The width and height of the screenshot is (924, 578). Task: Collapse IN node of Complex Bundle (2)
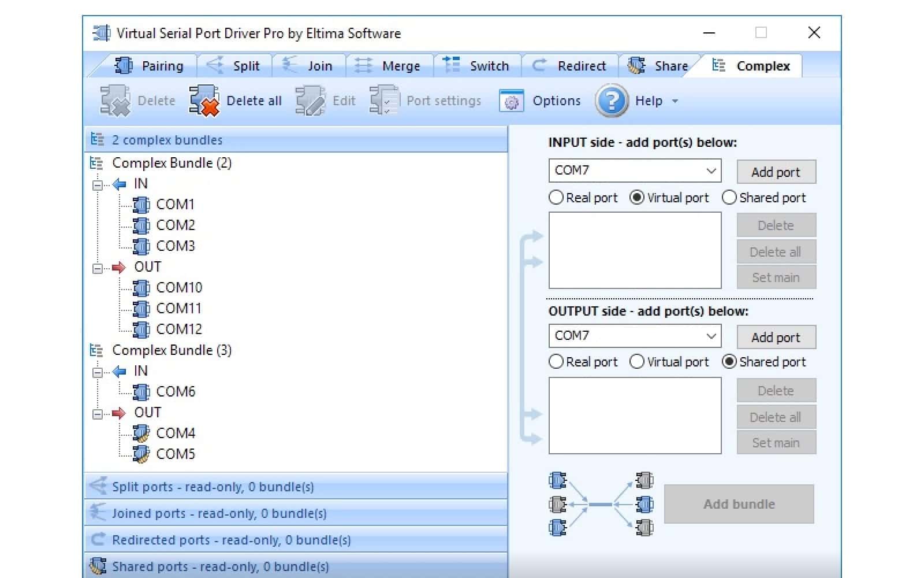[x=98, y=185]
